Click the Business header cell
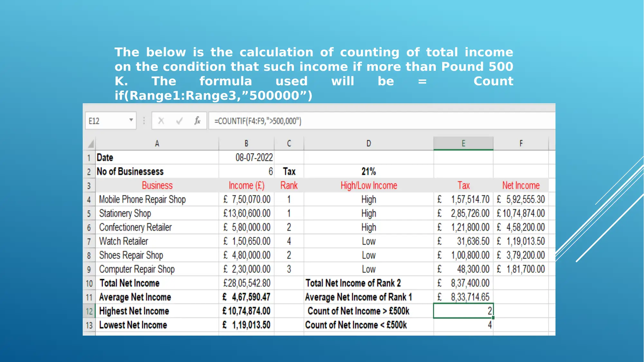 tap(157, 186)
